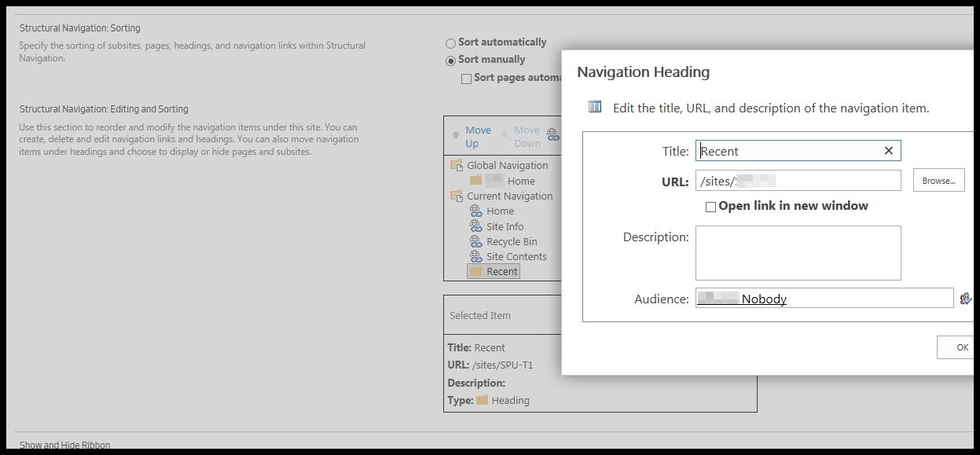The width and height of the screenshot is (980, 455).
Task: Click the validate Audience check names icon
Action: 967,298
